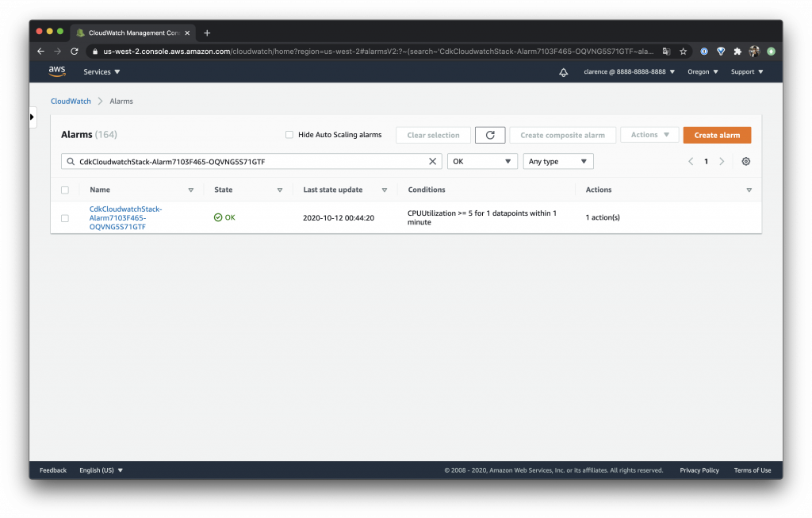Toggle Hide Auto Scaling alarms checkbox
This screenshot has height=518, width=812.
pos(289,135)
